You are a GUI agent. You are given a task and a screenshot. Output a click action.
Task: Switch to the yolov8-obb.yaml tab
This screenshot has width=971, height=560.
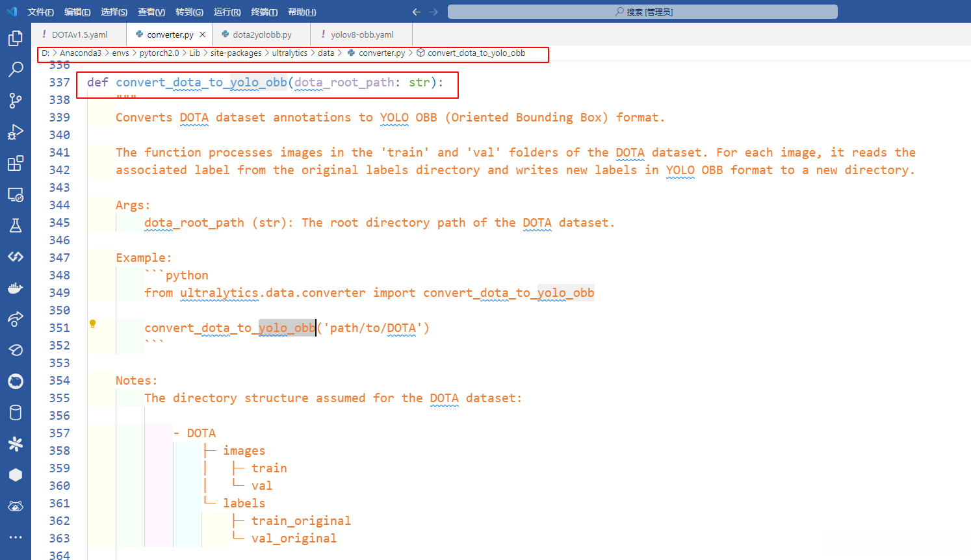[362, 34]
